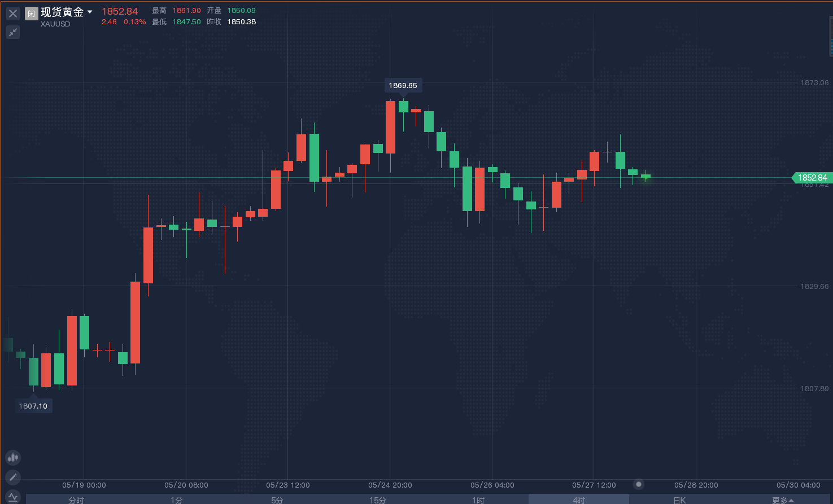The width and height of the screenshot is (833, 504).
Task: Switch to the 1分 timeframe tab
Action: [x=177, y=499]
